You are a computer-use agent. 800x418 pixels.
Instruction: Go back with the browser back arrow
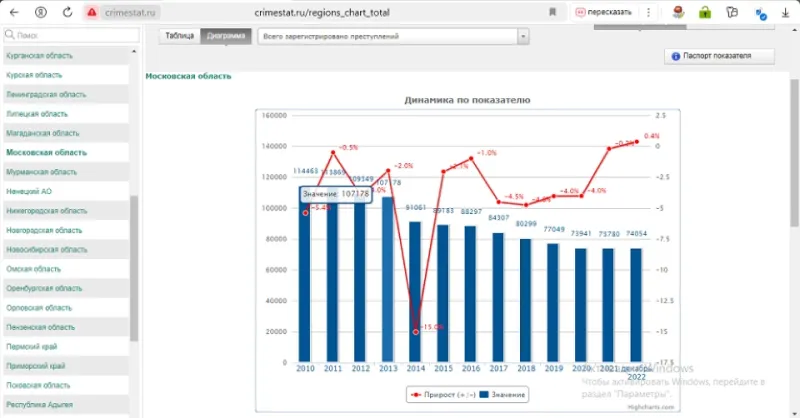(x=14, y=12)
